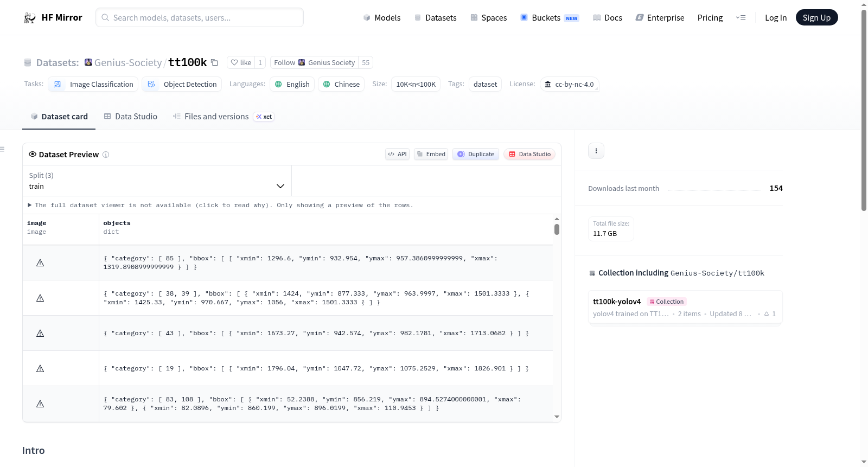This screenshot has width=868, height=467.
Task: Open Data Studio from the preview header
Action: pyautogui.click(x=529, y=154)
